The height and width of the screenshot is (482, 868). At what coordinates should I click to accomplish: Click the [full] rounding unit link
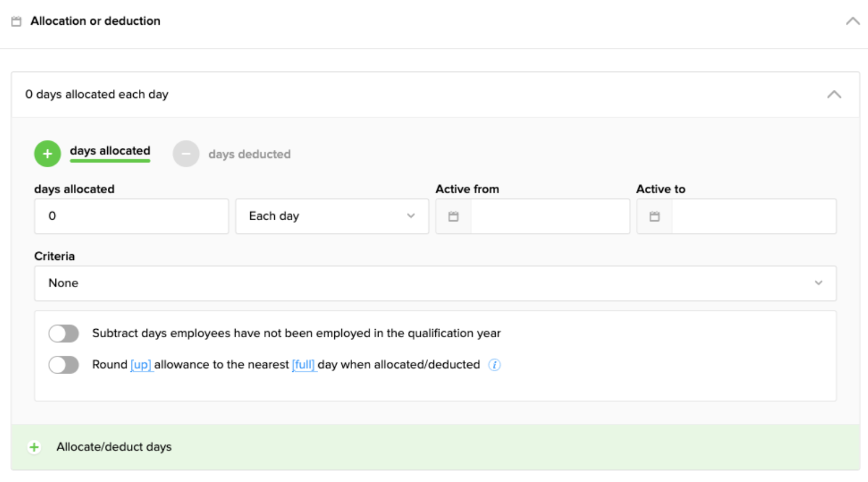pos(304,365)
